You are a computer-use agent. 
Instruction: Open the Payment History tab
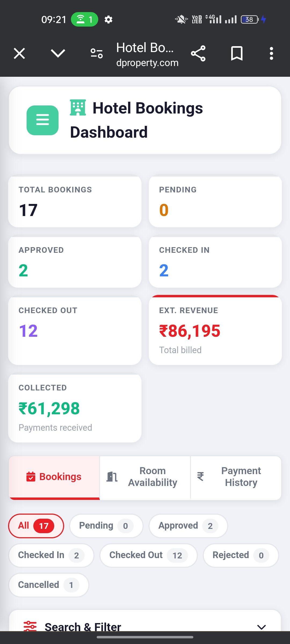coord(236,477)
